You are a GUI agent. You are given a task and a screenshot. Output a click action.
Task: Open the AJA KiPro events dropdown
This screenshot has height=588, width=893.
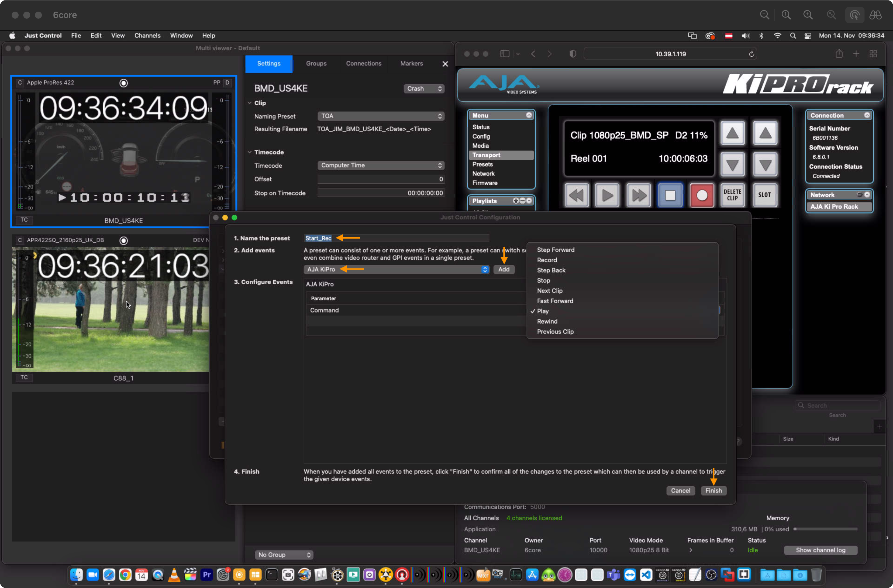396,269
